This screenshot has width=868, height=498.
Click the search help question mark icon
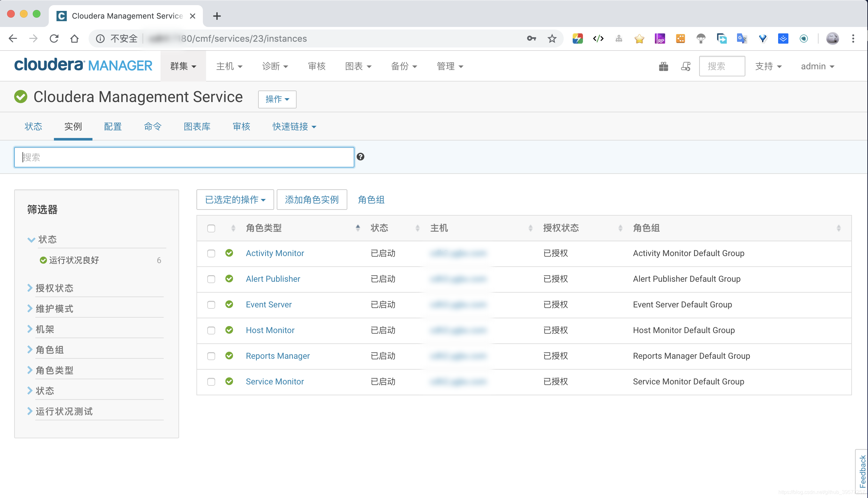point(360,157)
